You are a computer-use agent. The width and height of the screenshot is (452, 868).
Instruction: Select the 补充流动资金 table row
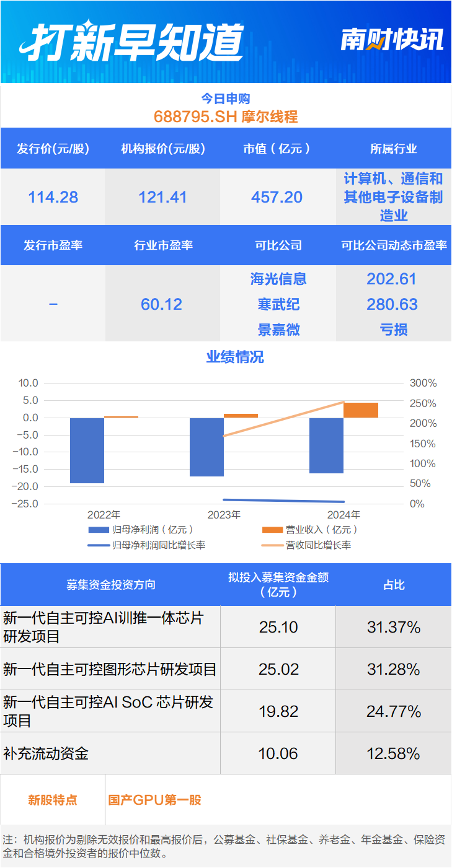click(x=226, y=753)
